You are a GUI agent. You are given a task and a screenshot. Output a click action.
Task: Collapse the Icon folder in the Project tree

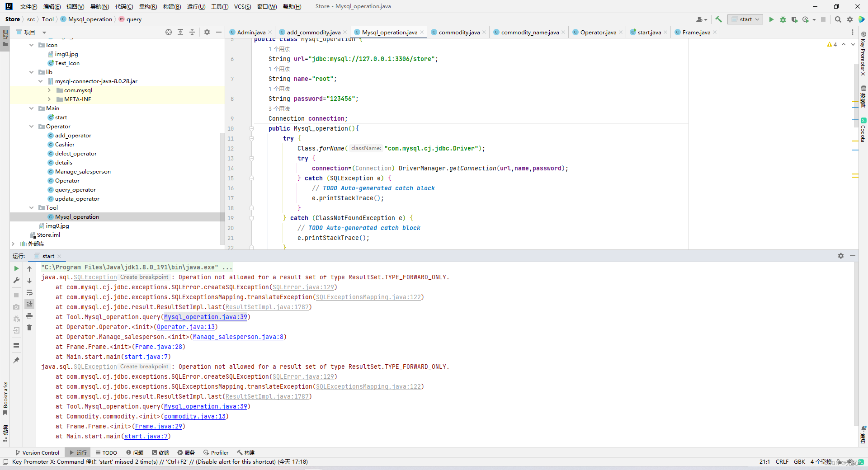31,45
